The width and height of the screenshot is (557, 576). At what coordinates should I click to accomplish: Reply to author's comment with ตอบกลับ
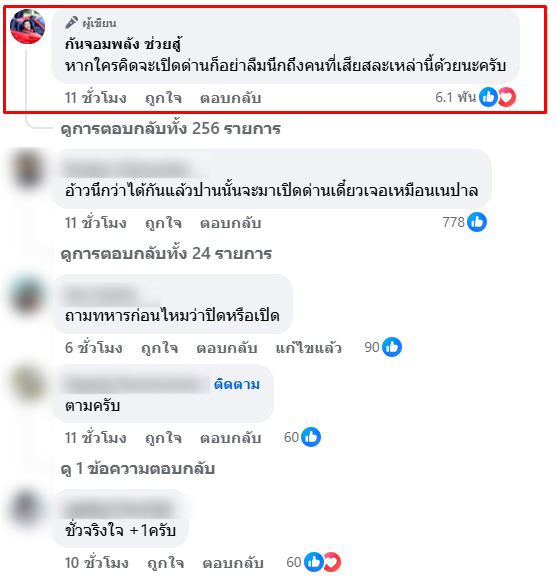(x=230, y=98)
